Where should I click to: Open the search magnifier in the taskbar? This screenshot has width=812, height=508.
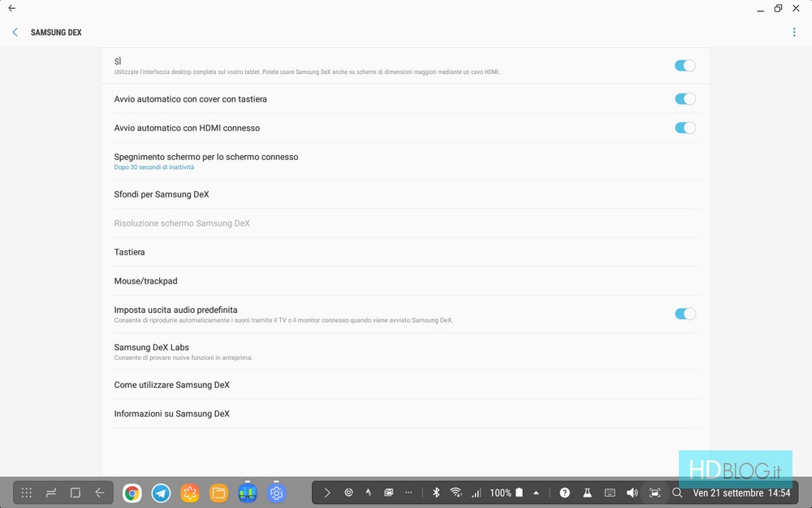pyautogui.click(x=677, y=493)
